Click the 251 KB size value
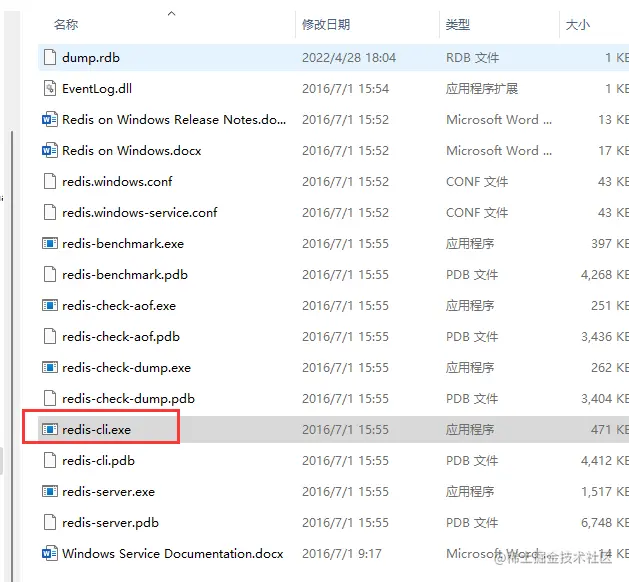 pyautogui.click(x=610, y=306)
